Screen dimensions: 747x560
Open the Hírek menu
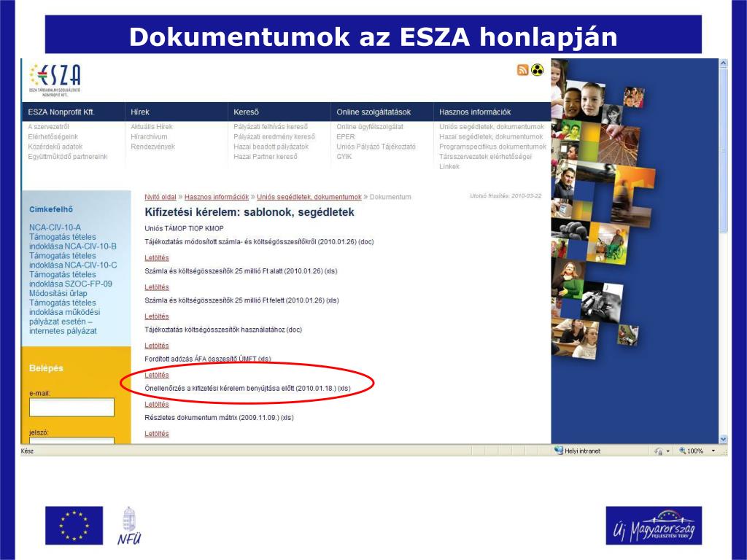tap(140, 112)
